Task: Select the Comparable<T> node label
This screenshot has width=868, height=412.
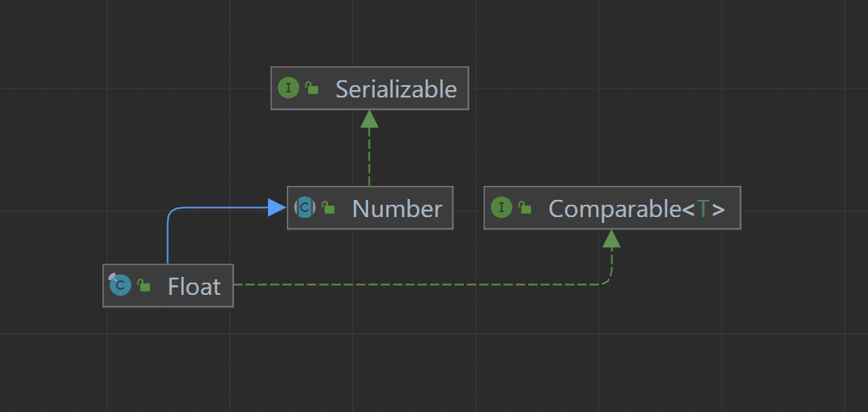Action: pyautogui.click(x=637, y=208)
